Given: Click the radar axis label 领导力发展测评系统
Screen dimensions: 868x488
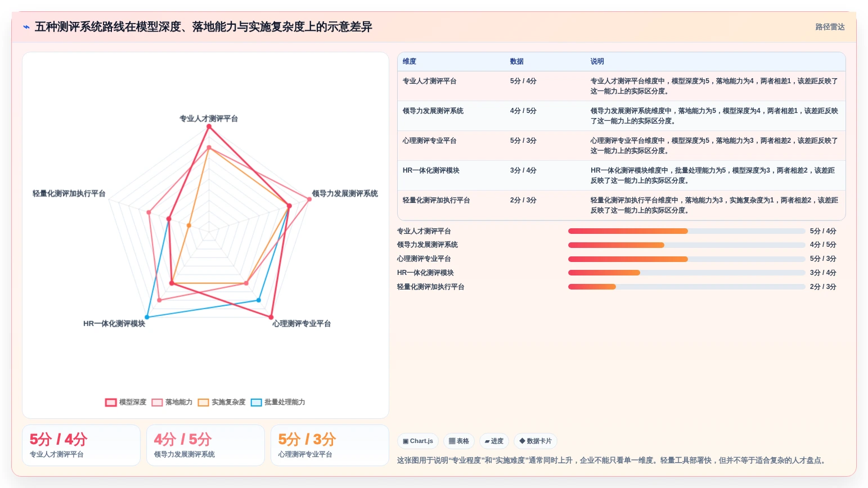Looking at the screenshot, I should 345,193.
